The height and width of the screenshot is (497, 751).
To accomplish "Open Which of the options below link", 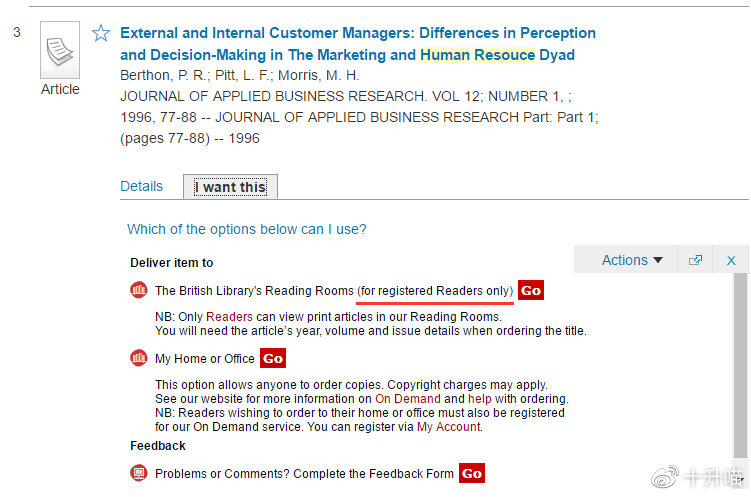I will coord(247,229).
